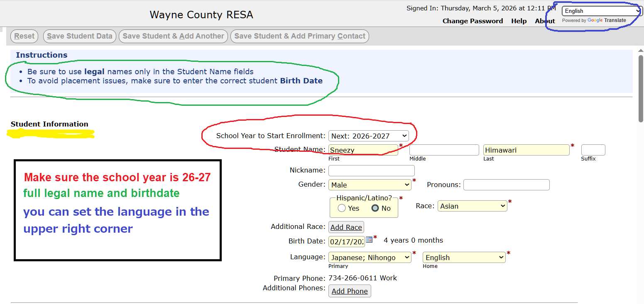Expand the Gender dropdown
The width and height of the screenshot is (644, 304).
point(370,185)
